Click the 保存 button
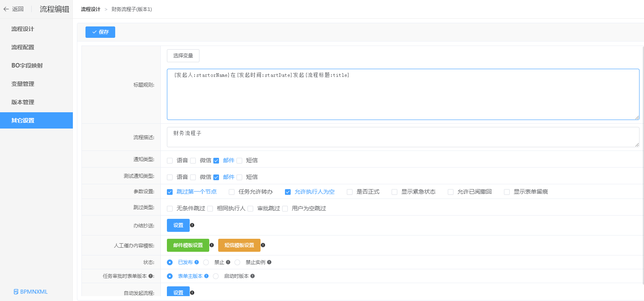 (100, 32)
